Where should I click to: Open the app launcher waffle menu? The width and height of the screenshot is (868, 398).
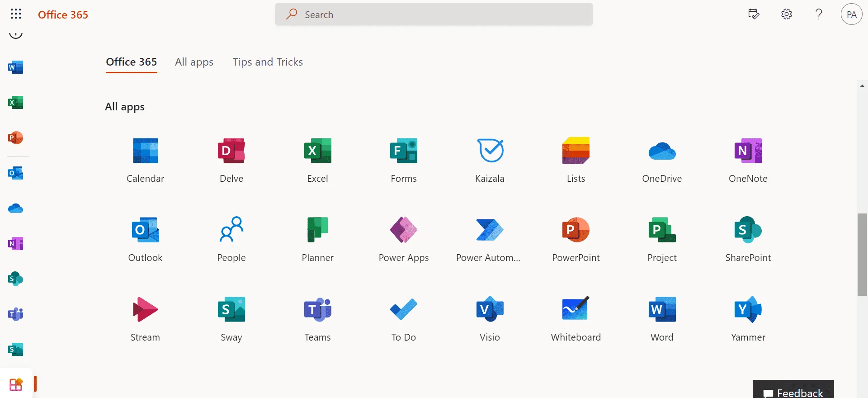[x=16, y=14]
